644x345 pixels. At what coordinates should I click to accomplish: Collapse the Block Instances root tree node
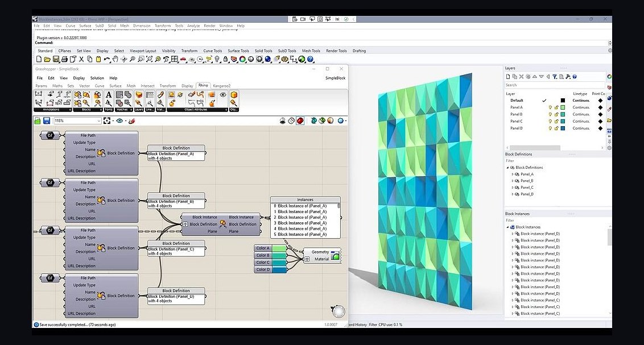pyautogui.click(x=507, y=227)
